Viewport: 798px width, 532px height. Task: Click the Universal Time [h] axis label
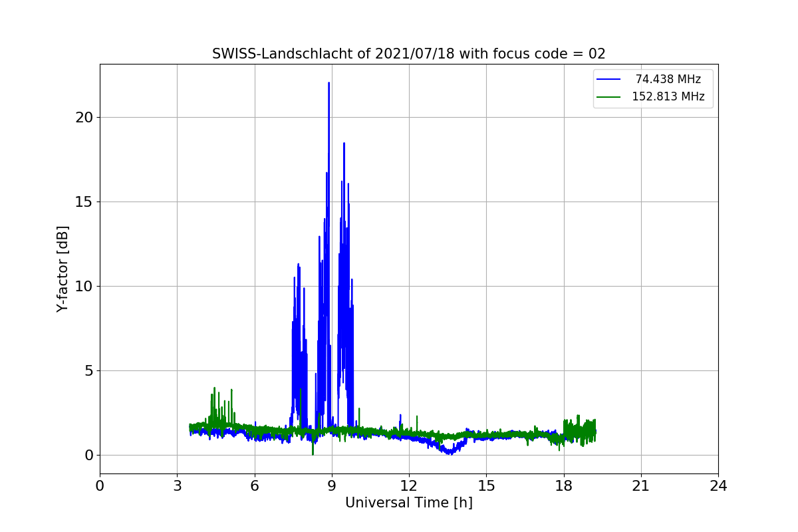click(x=408, y=503)
